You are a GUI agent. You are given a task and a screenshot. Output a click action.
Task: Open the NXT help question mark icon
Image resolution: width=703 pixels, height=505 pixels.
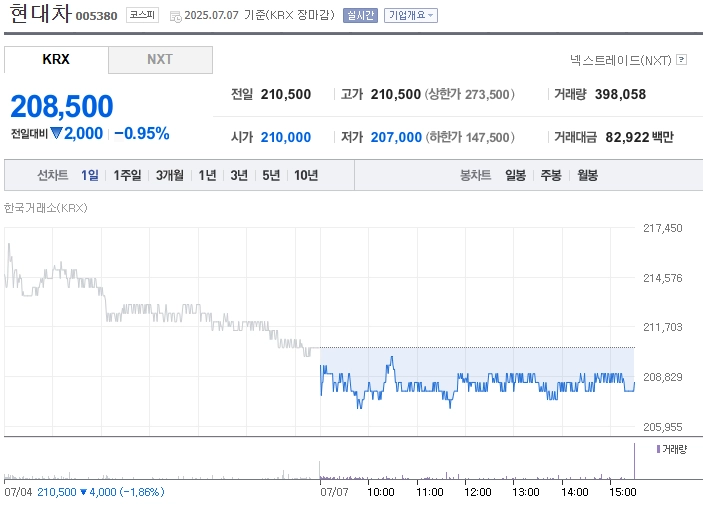pos(681,60)
